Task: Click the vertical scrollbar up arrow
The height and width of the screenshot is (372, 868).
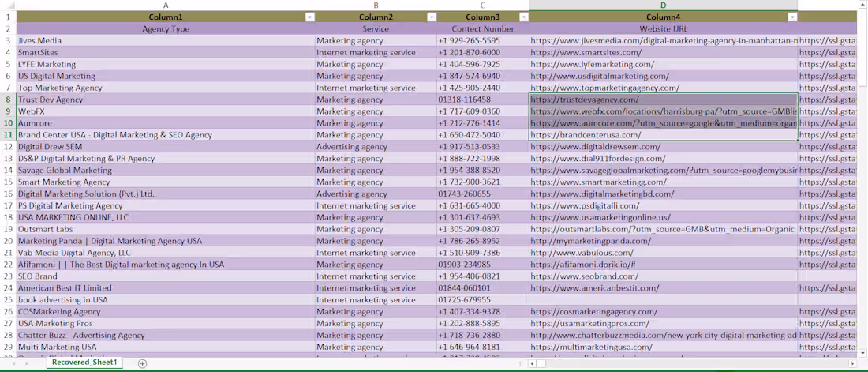Action: 862,5
